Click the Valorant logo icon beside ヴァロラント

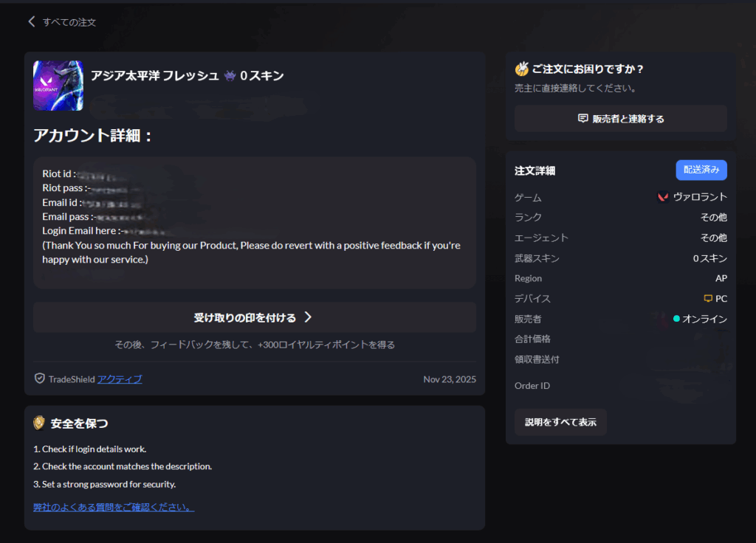[663, 197]
